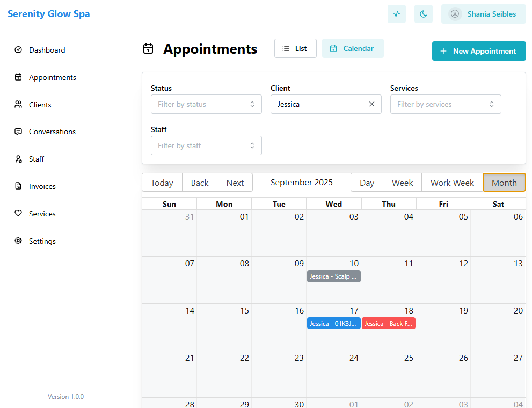
Task: Clear the Jessica client filter
Action: 371,104
